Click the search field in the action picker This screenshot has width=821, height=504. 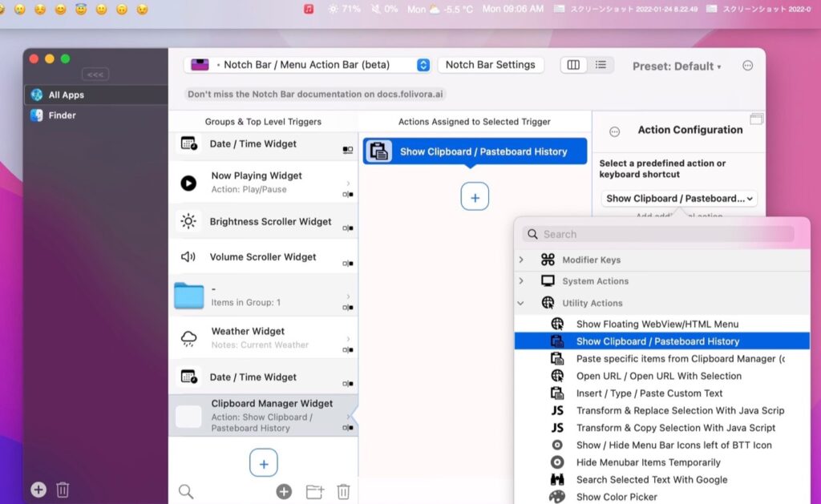click(x=657, y=234)
